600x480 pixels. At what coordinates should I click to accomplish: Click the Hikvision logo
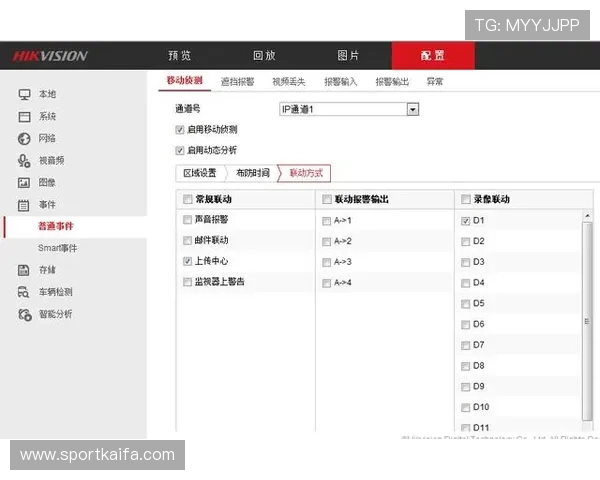click(50, 56)
